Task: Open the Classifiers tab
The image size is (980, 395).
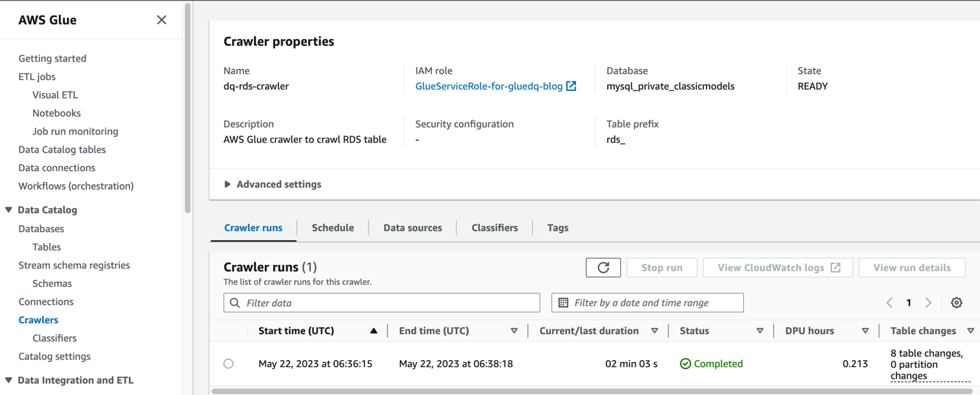Action: coord(494,228)
